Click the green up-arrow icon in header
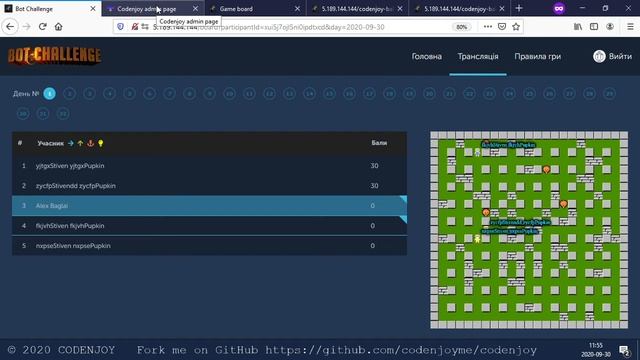Image resolution: width=640 pixels, height=360 pixels. tap(80, 143)
